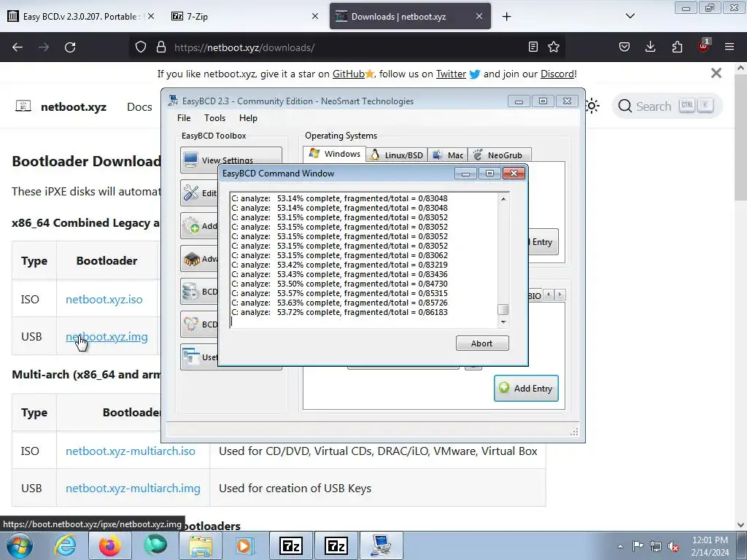Click the BCD Backup database icon
Image resolution: width=747 pixels, height=560 pixels.
point(191,292)
